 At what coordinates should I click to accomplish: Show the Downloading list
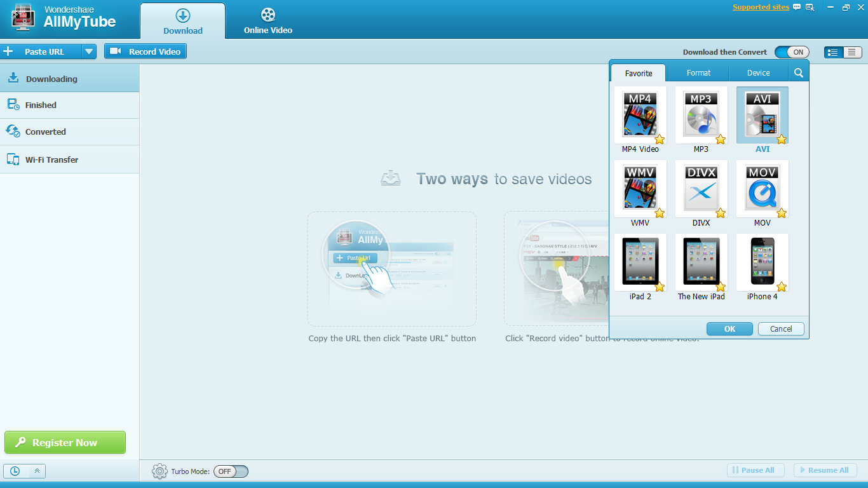[x=69, y=79]
